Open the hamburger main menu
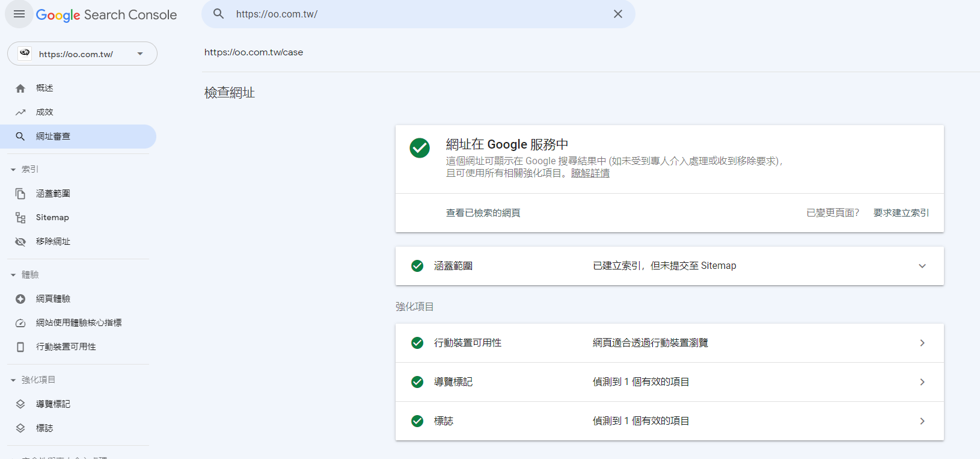Screen dimensions: 980x459 coord(19,14)
